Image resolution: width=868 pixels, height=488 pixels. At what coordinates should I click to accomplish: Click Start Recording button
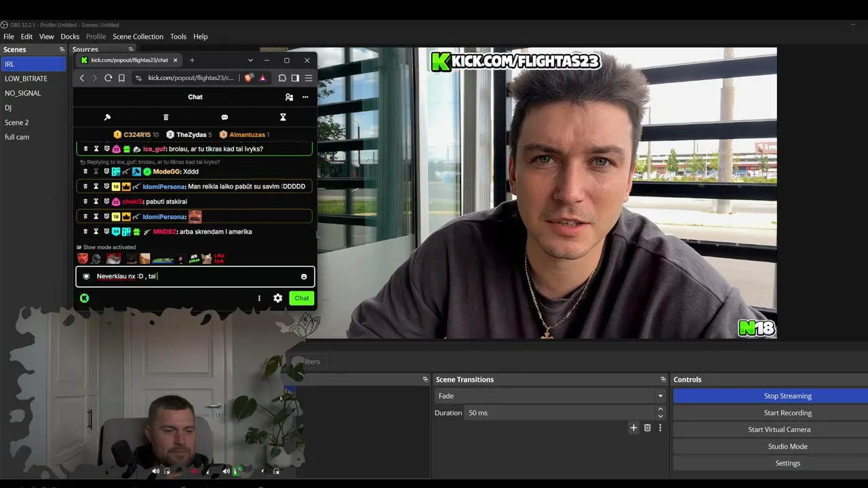point(771,413)
